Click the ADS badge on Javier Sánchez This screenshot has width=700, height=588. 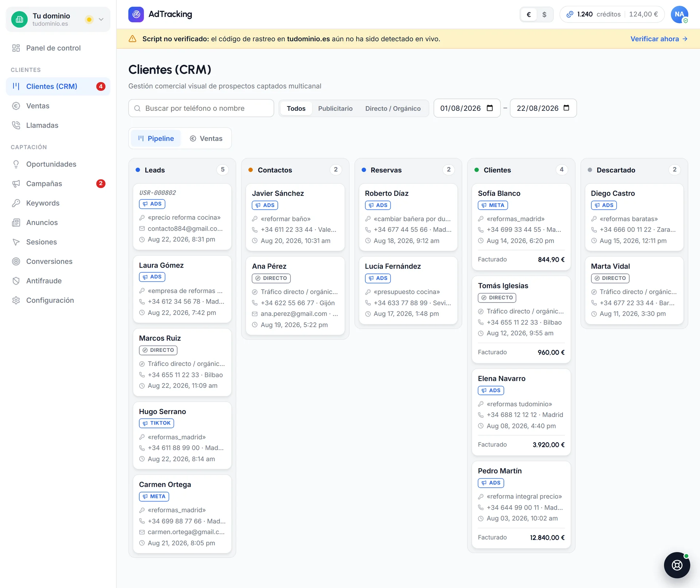265,205
